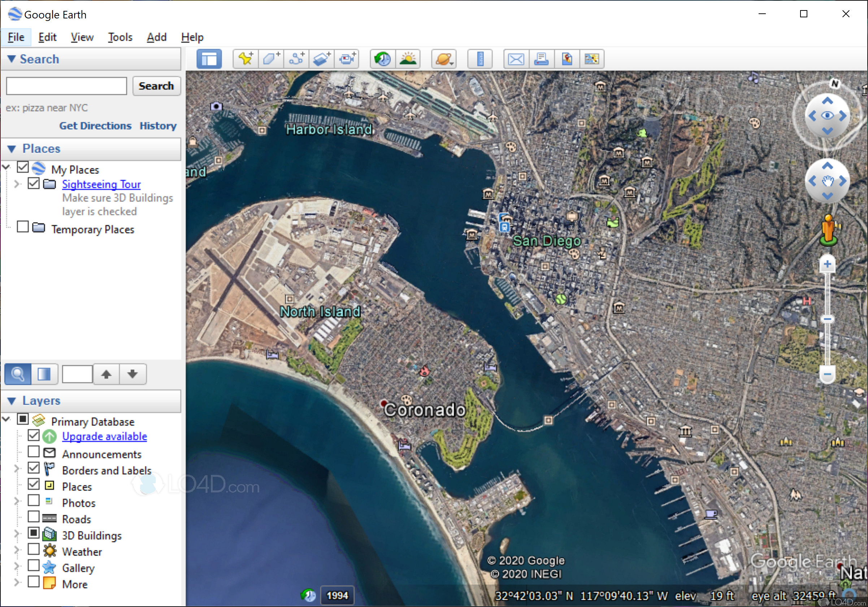Select the ruler measurement tool

click(480, 59)
